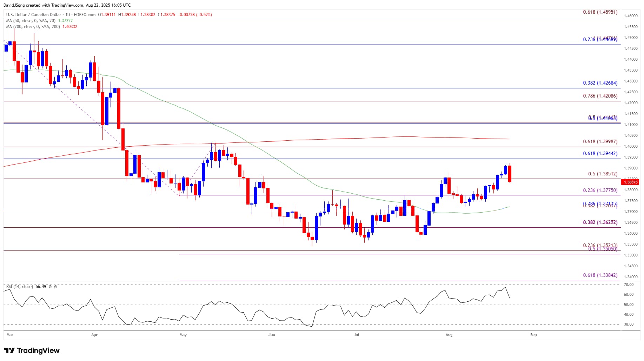Click the 1.37222 MA 50 value

65,21
